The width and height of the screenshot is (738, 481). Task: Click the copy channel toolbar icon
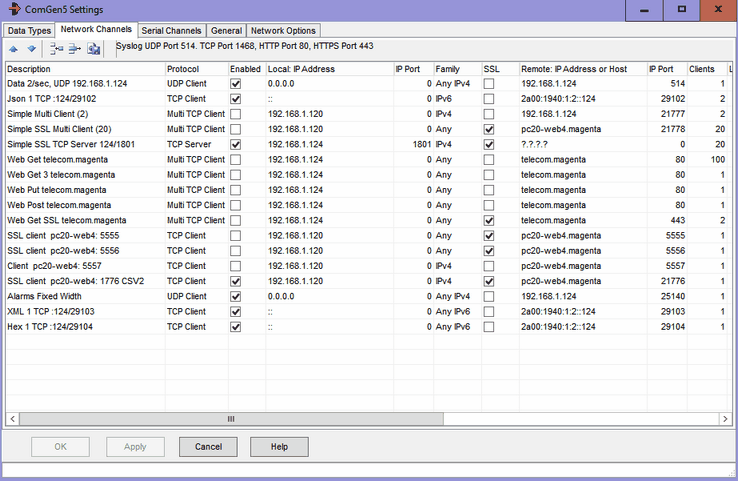93,48
